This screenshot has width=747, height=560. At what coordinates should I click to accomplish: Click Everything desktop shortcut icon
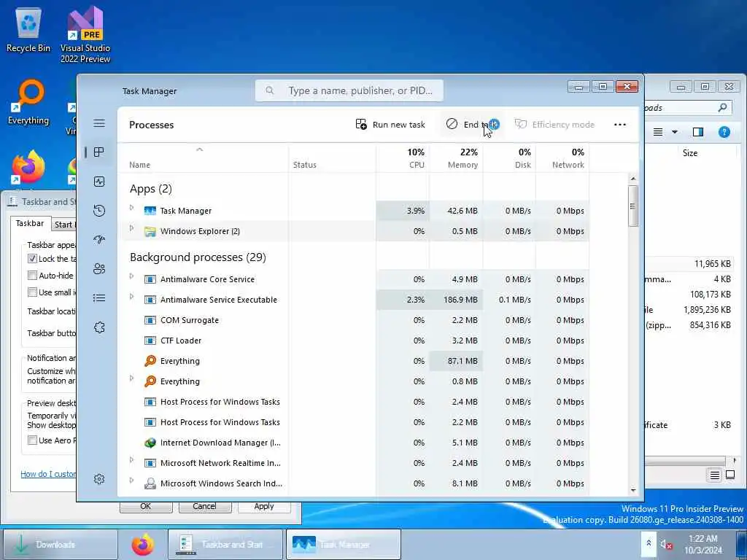(x=28, y=96)
